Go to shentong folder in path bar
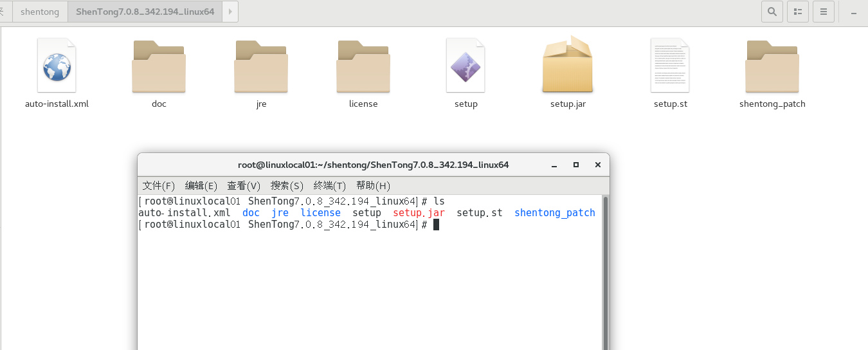The width and height of the screenshot is (868, 350). 40,12
